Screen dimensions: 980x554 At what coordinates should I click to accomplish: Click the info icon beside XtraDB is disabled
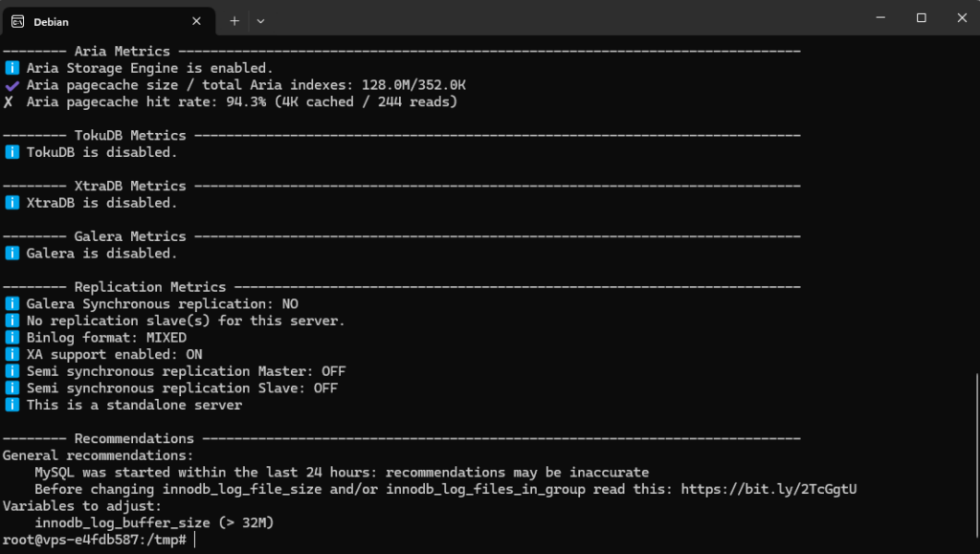click(x=11, y=203)
